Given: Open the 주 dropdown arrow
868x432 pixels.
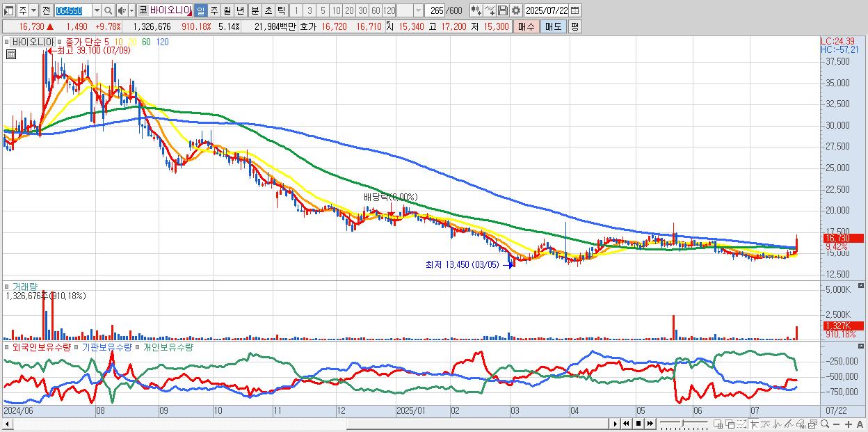Looking at the screenshot, I should coord(33,10).
